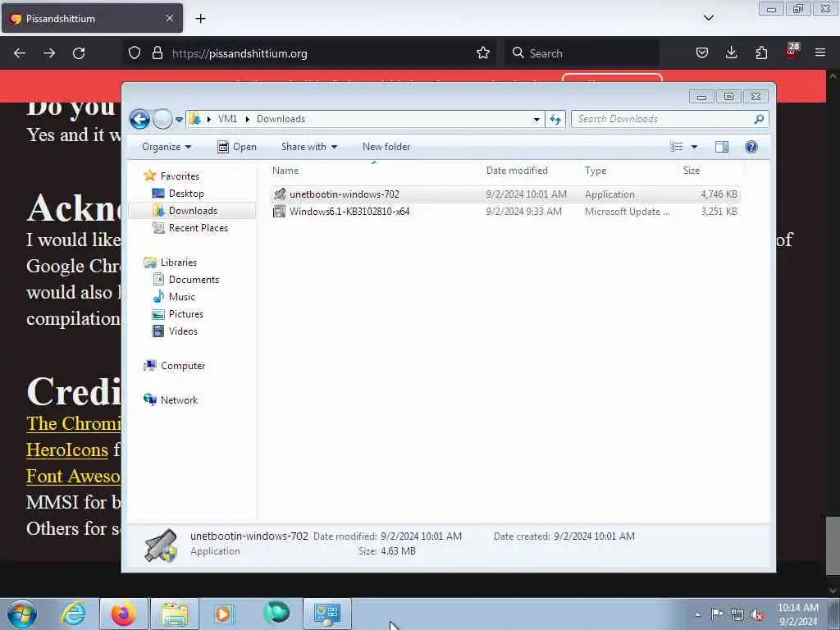Open the Firefox downloads panel
840x630 pixels.
pyautogui.click(x=731, y=53)
